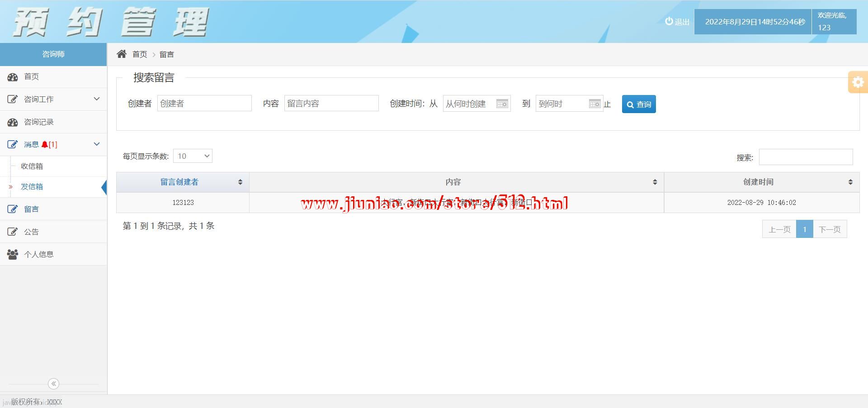
Task: Click the 2022-08-29 10:46:02 timestamp cell
Action: click(x=762, y=203)
